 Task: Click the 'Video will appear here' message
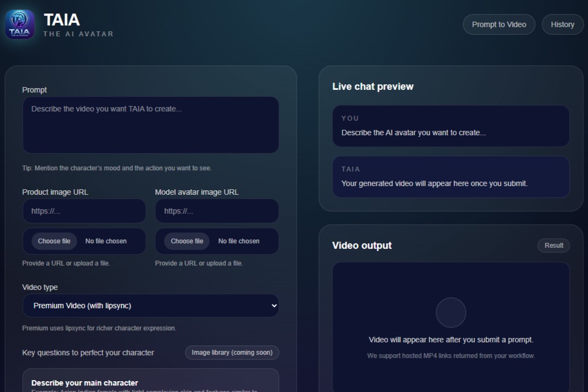click(x=451, y=340)
